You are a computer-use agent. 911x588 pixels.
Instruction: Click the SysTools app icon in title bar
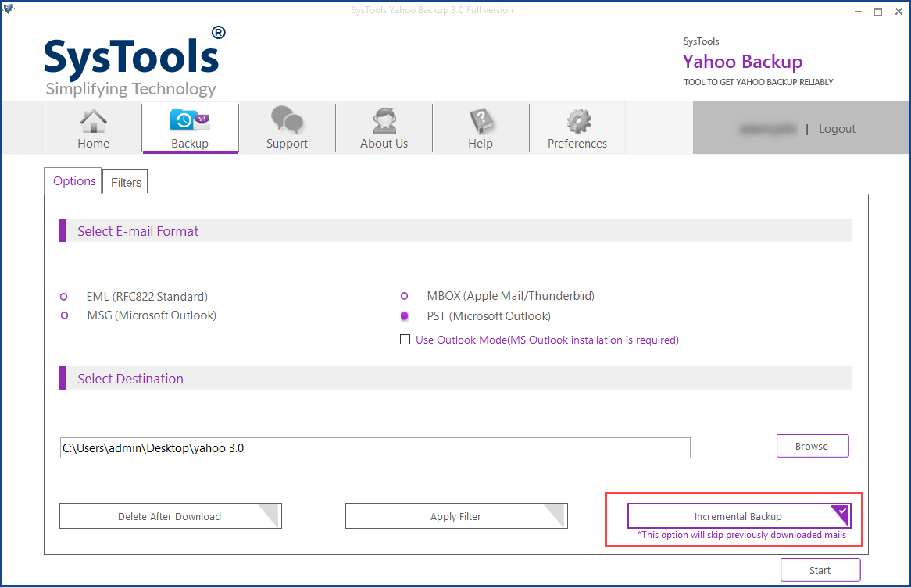pos(8,8)
